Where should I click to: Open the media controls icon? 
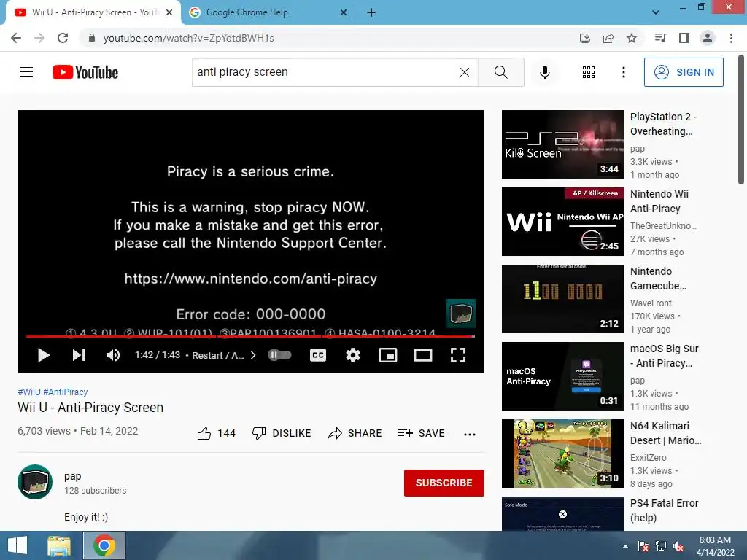[660, 38]
